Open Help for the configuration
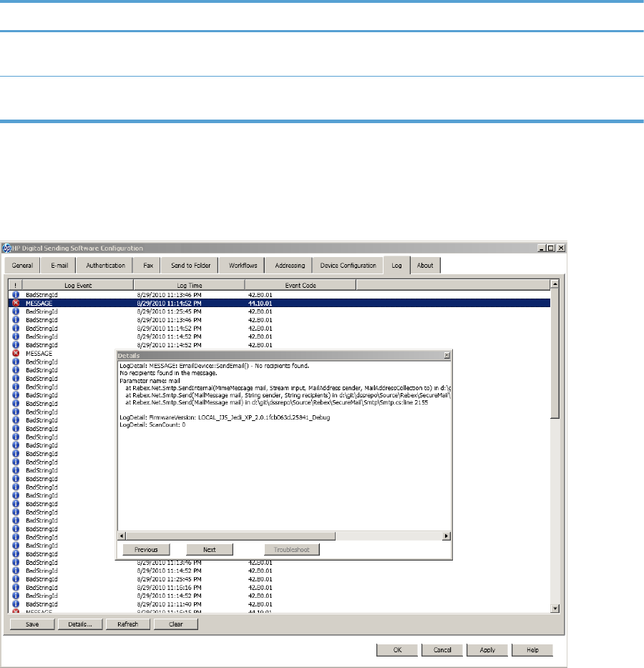The image size is (644, 668). (532, 649)
